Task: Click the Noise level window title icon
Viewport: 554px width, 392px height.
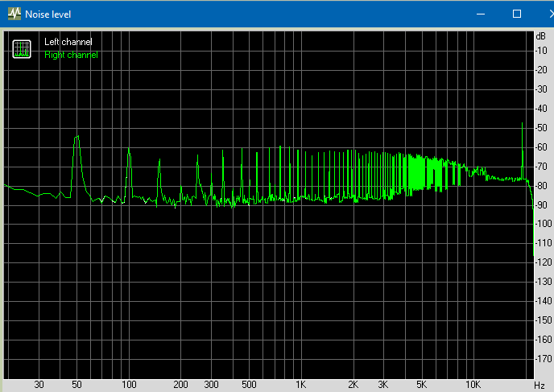Action: (x=13, y=14)
